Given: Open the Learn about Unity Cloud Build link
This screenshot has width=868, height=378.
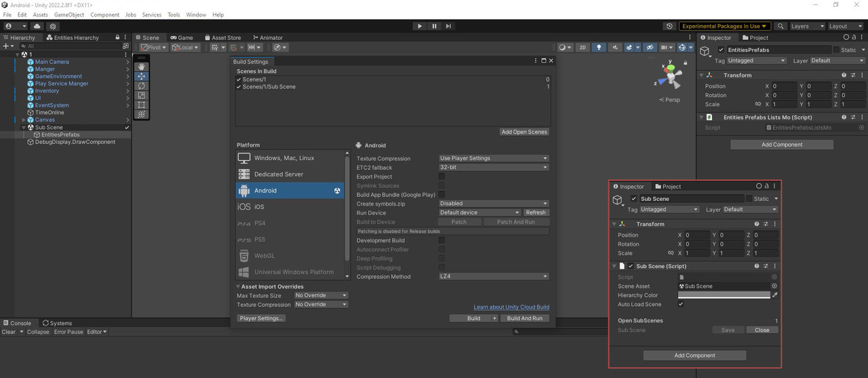Looking at the screenshot, I should coord(511,307).
